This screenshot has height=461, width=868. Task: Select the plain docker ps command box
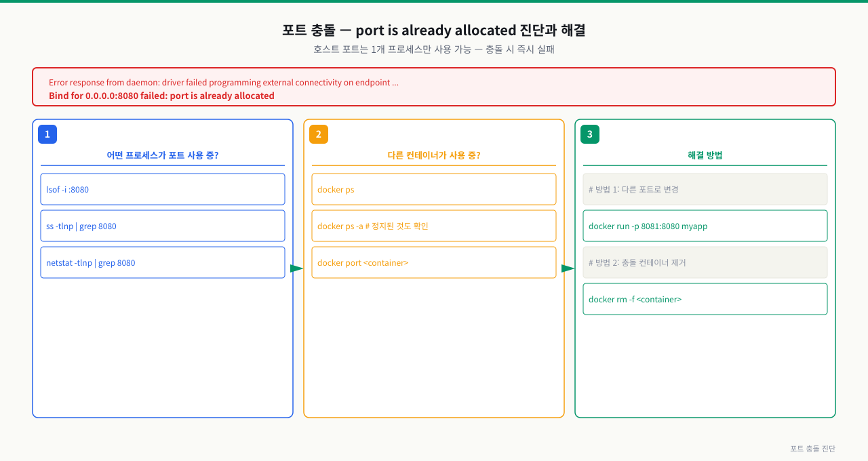(x=434, y=189)
